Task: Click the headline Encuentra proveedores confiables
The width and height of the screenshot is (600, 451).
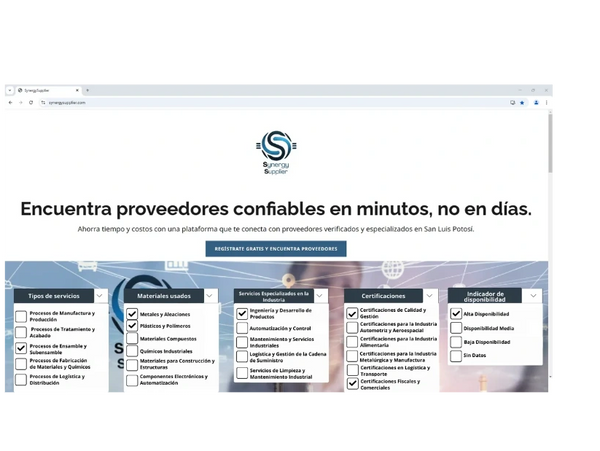Action: click(x=276, y=209)
